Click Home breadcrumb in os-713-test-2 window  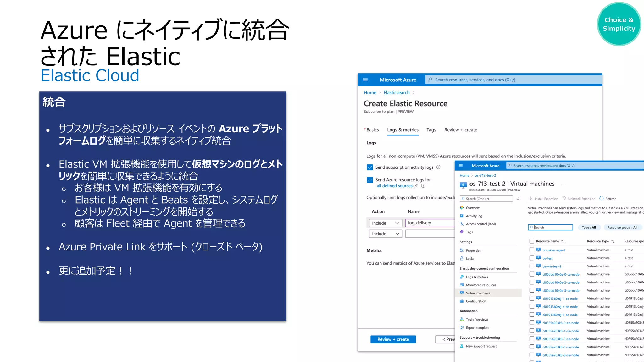464,175
